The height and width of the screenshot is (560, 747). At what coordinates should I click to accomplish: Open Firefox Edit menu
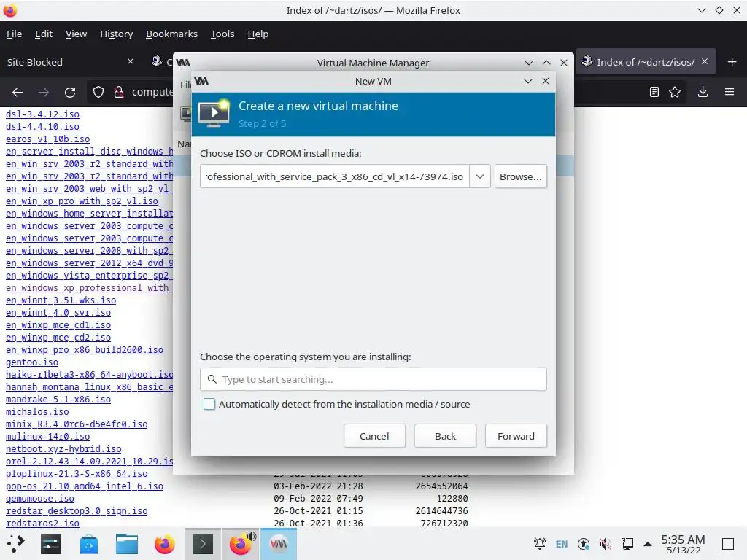click(43, 34)
